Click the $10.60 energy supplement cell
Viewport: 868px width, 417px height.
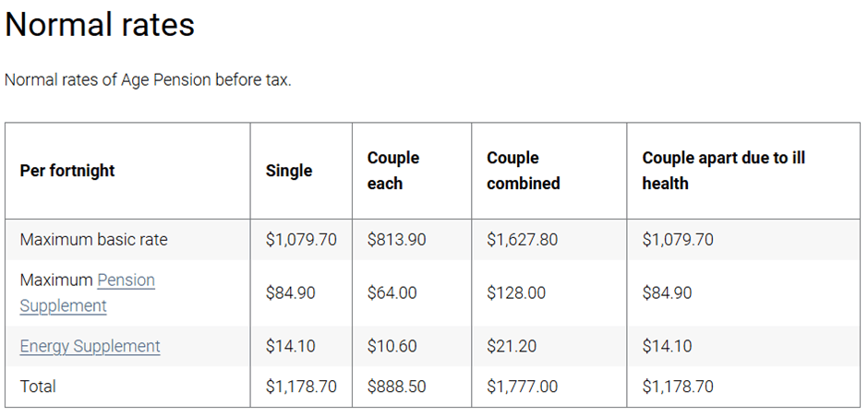392,346
